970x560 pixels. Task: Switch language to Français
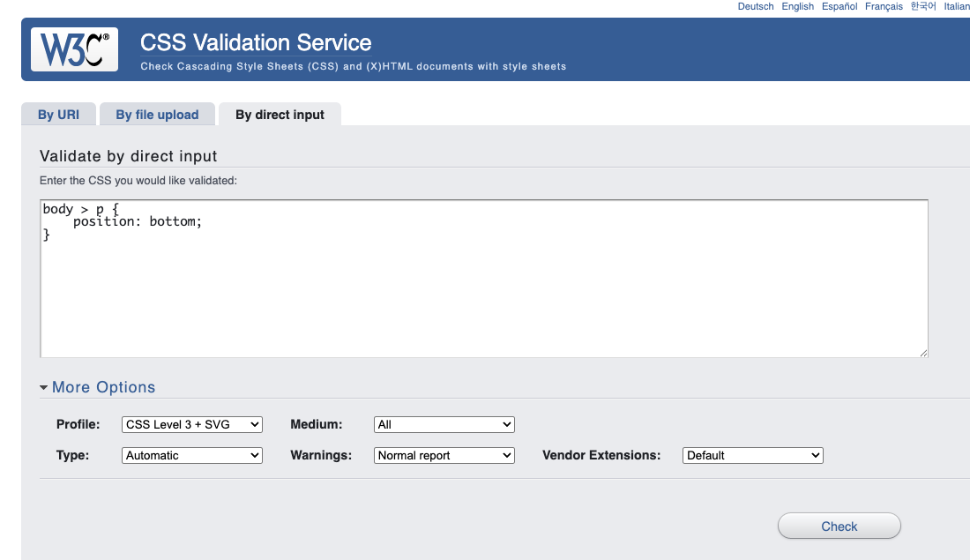tap(884, 6)
